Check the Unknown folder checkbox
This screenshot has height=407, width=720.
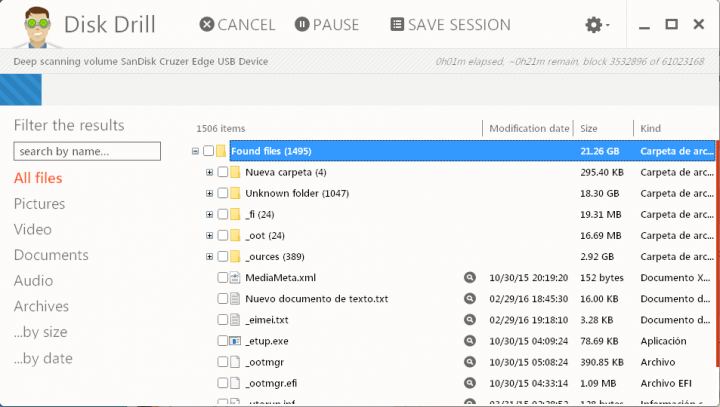[x=223, y=193]
